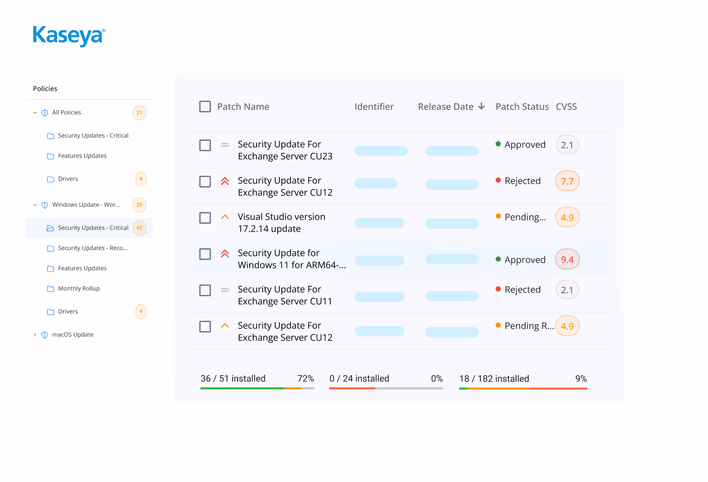Click the 20 badge on Windows Update

140,205
